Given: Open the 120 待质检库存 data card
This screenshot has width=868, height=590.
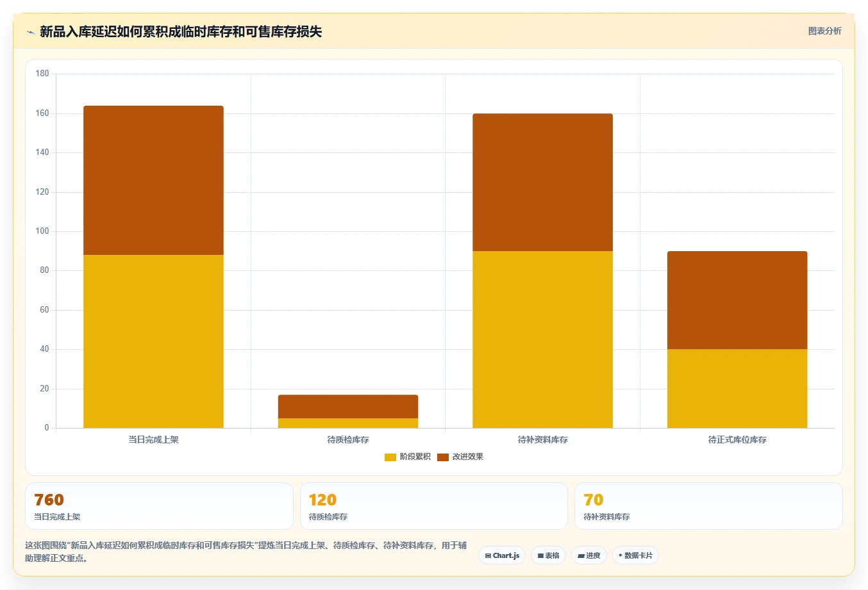Looking at the screenshot, I should tap(433, 506).
